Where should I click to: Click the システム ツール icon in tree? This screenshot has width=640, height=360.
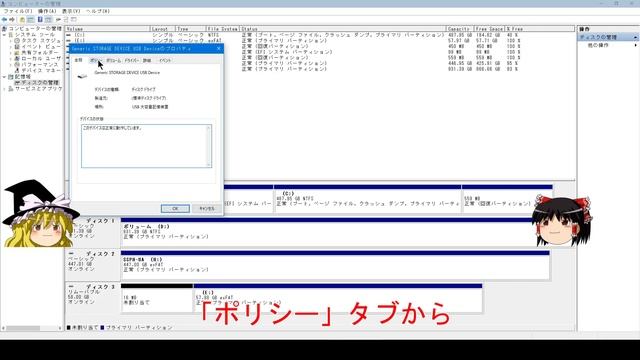pos(11,35)
